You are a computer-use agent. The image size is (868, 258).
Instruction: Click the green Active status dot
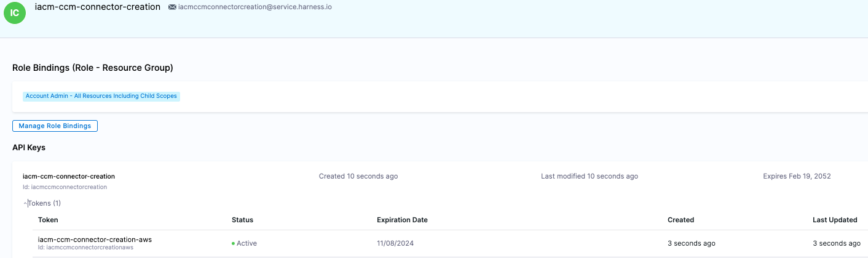[x=234, y=243]
